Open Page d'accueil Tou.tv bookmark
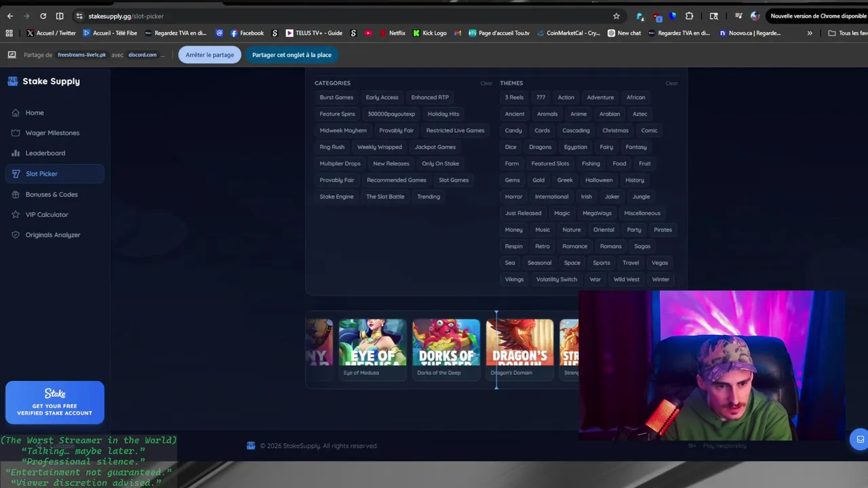868x488 pixels. pyautogui.click(x=498, y=33)
